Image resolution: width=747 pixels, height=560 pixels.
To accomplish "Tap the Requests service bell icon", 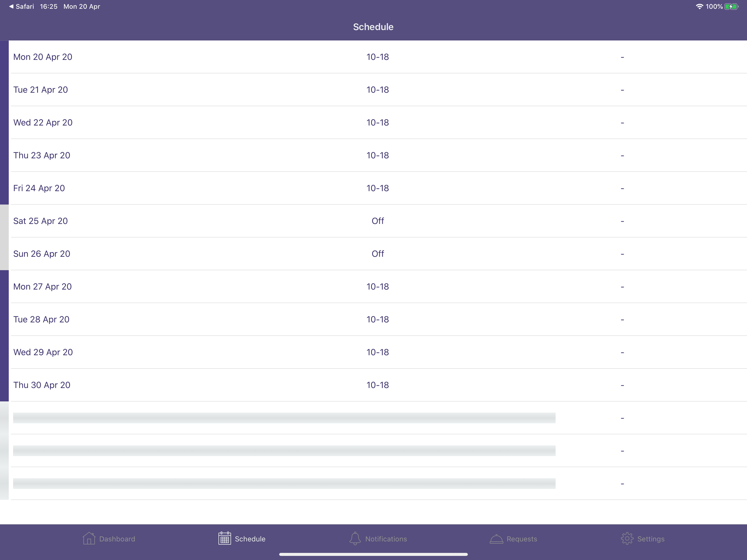I will (497, 539).
